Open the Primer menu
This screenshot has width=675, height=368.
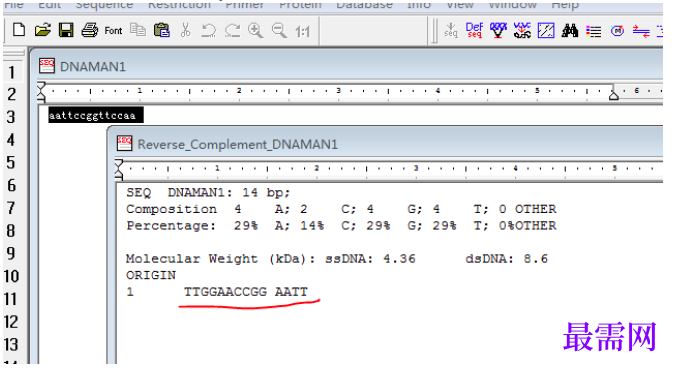click(x=245, y=5)
